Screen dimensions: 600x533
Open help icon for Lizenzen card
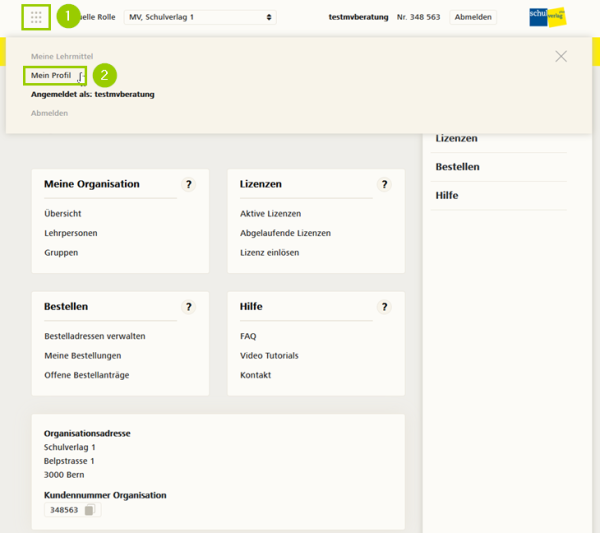click(384, 185)
